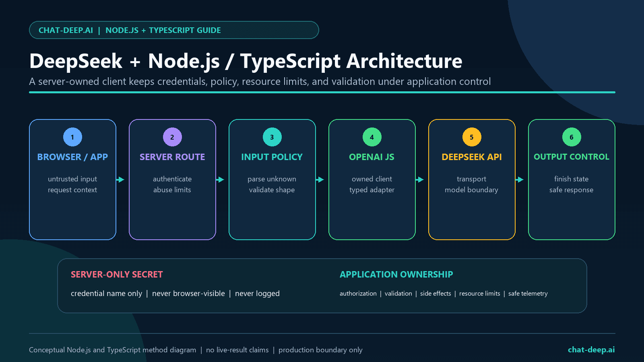This screenshot has height=362, width=644.
Task: Click the green step 4 circle
Action: point(372,137)
